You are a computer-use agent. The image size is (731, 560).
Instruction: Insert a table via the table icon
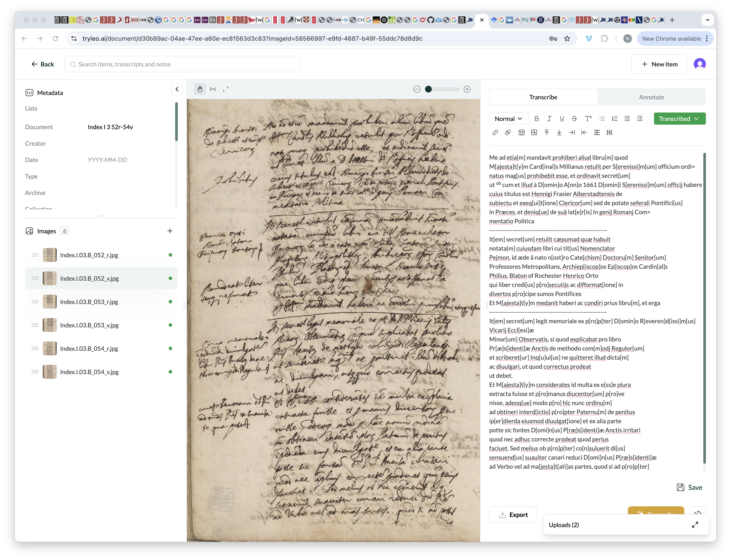click(521, 133)
